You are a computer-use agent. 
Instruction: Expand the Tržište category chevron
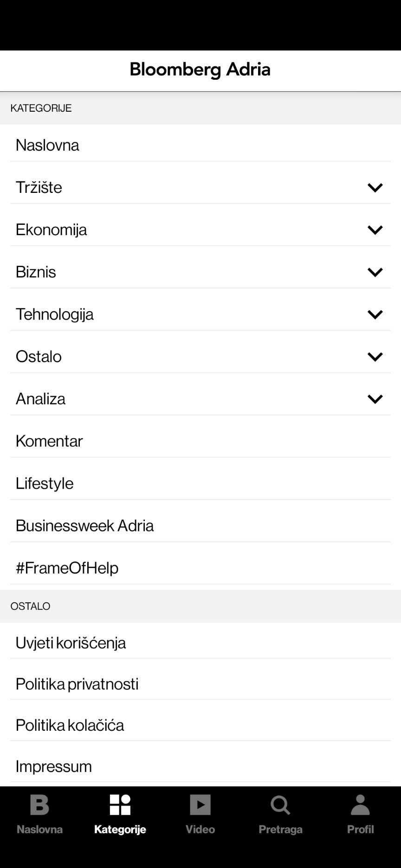click(x=375, y=187)
